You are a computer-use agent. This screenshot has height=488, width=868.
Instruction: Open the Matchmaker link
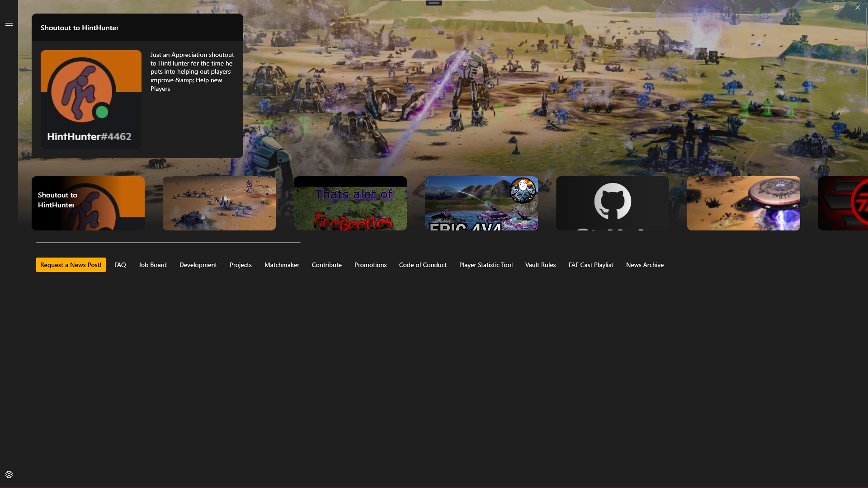coord(282,265)
